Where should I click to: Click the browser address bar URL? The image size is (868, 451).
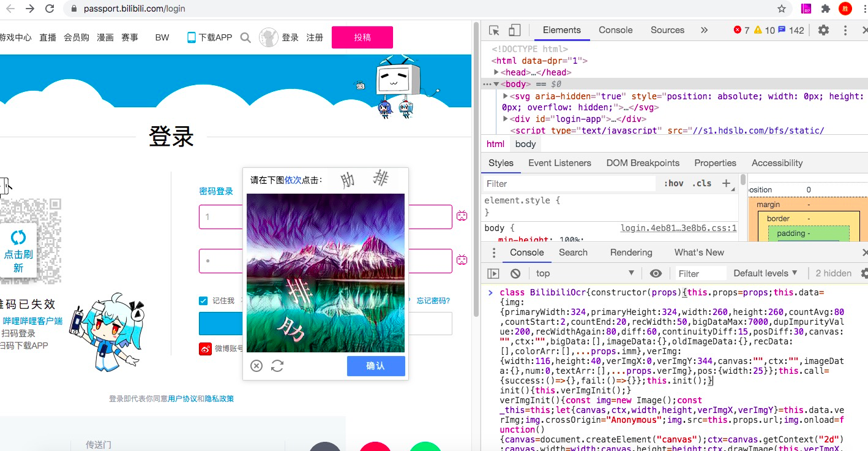tap(134, 9)
